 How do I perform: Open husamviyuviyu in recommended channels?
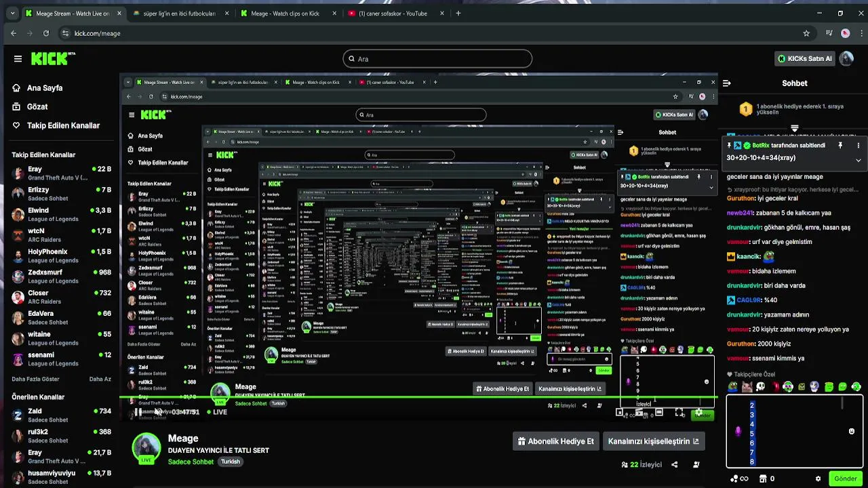(61, 477)
